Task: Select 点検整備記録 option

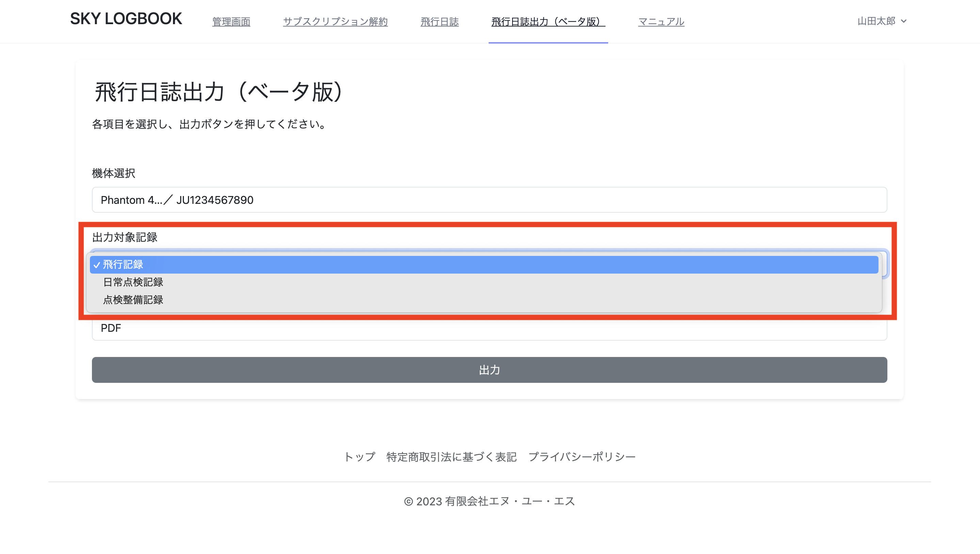Action: click(132, 300)
